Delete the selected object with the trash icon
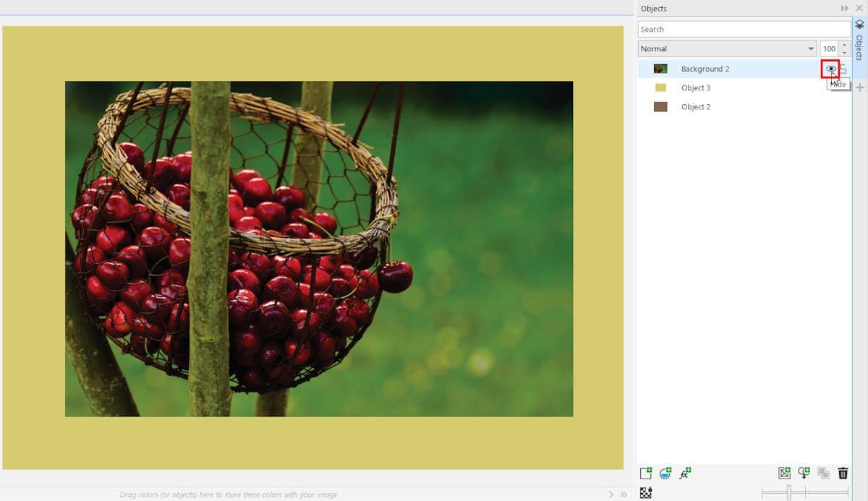The width and height of the screenshot is (868, 501). coord(843,472)
